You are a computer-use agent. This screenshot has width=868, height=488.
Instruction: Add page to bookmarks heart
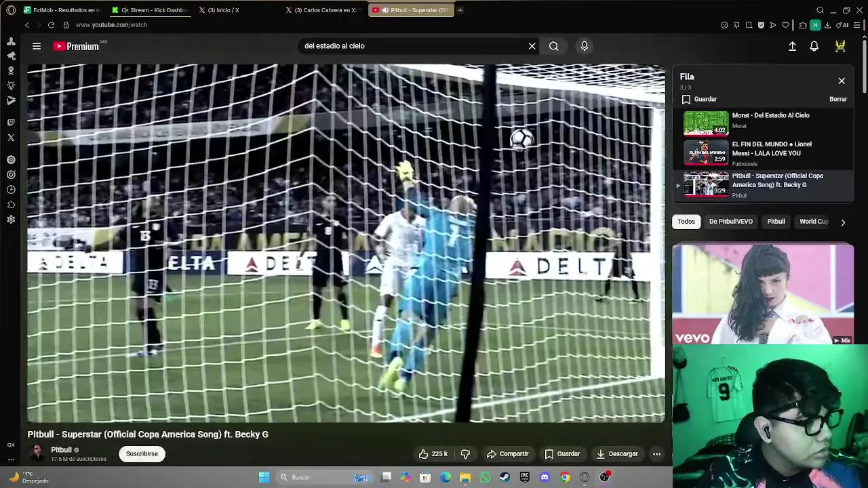tap(785, 25)
